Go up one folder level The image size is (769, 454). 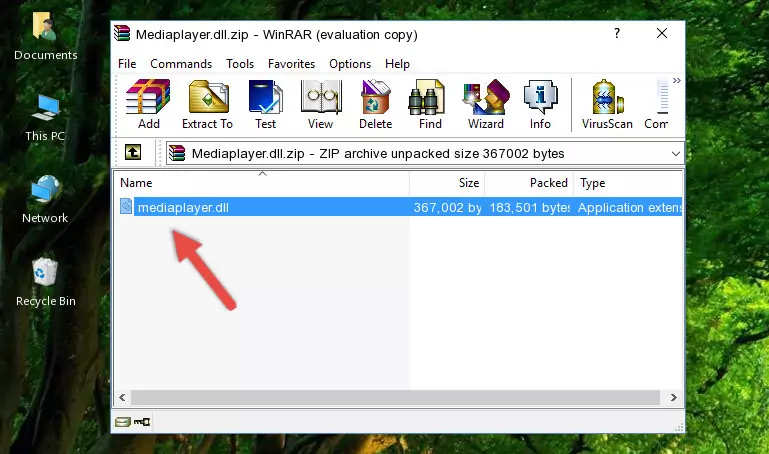click(133, 152)
